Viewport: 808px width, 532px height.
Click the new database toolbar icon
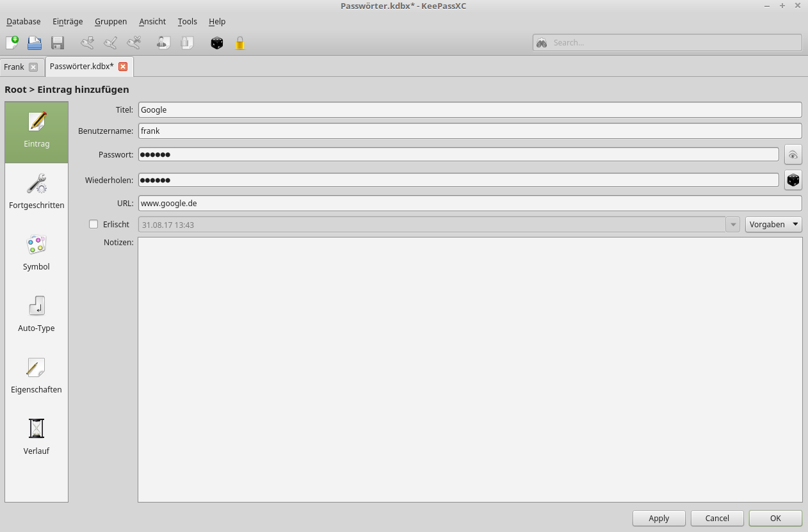[12, 43]
